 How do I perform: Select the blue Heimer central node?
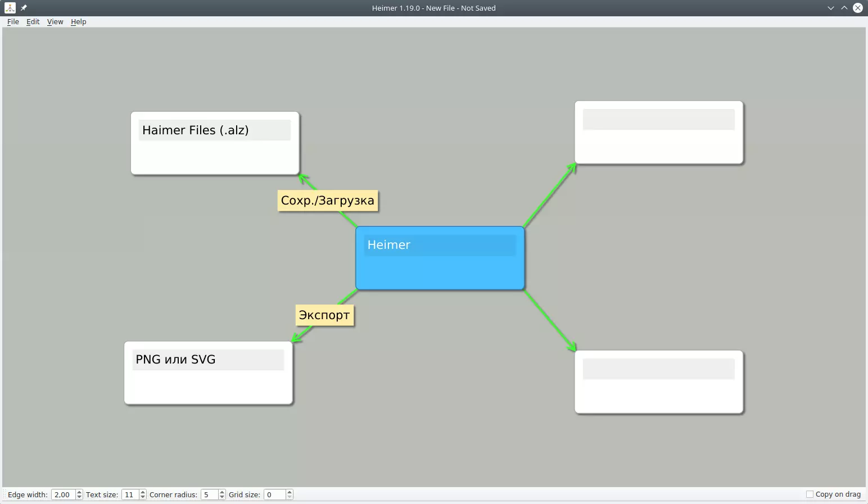tap(440, 271)
